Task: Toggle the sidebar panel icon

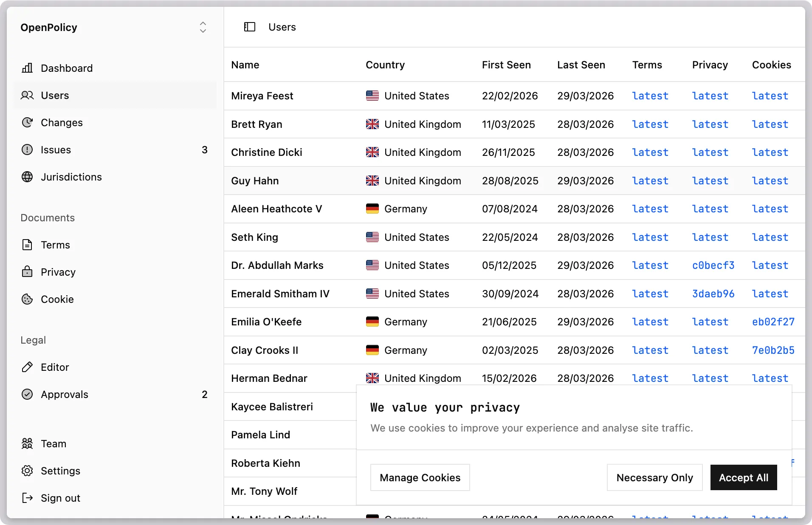Action: (249, 27)
